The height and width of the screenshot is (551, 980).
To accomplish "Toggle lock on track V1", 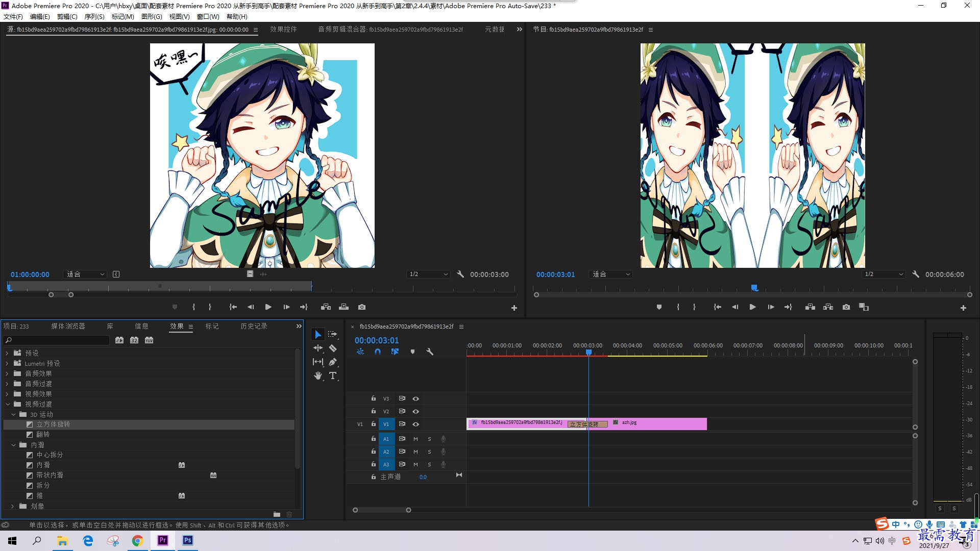I will [374, 424].
